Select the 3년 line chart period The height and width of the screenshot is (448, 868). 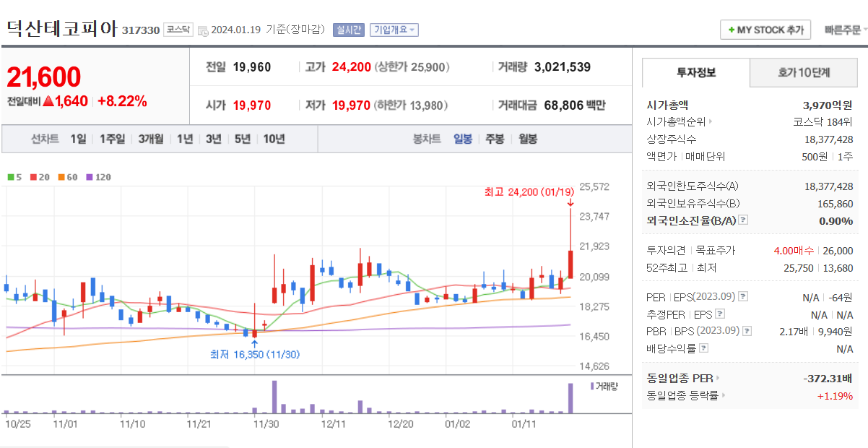[x=213, y=139]
